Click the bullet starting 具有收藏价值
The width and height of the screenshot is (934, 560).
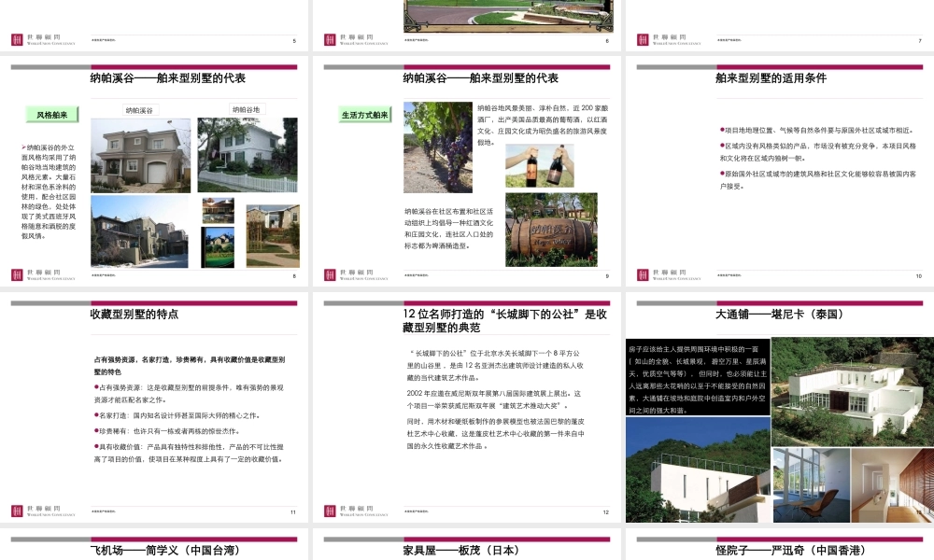(189, 453)
